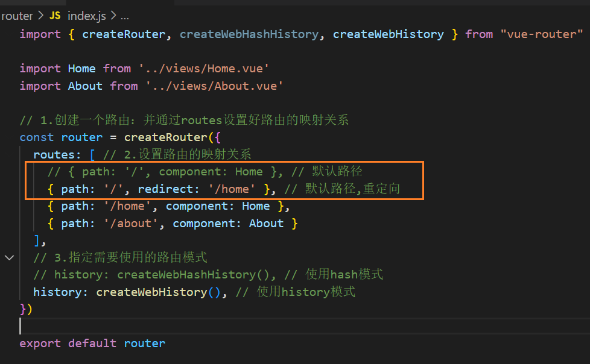
Task: Click the routes: property key
Action: tap(57, 154)
